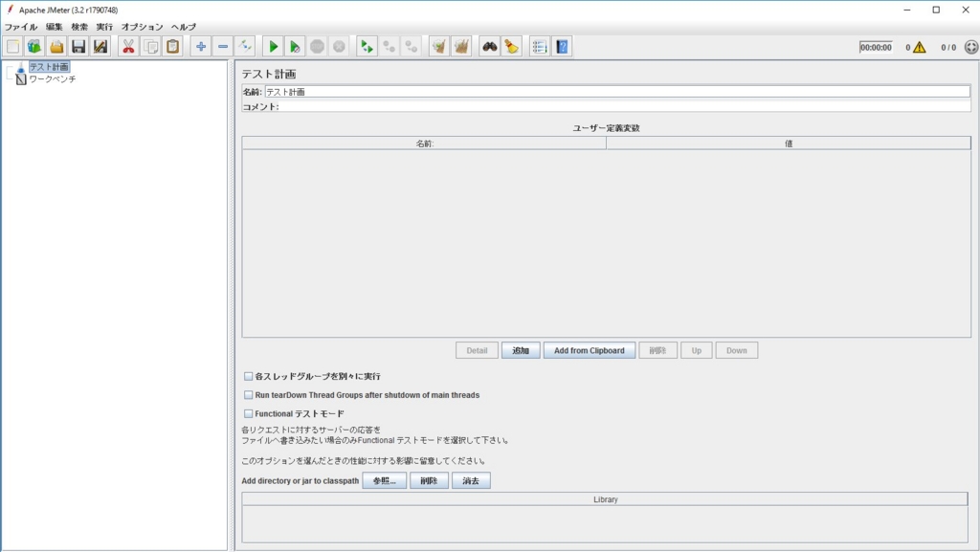Click the remote stop all icon

389,47
